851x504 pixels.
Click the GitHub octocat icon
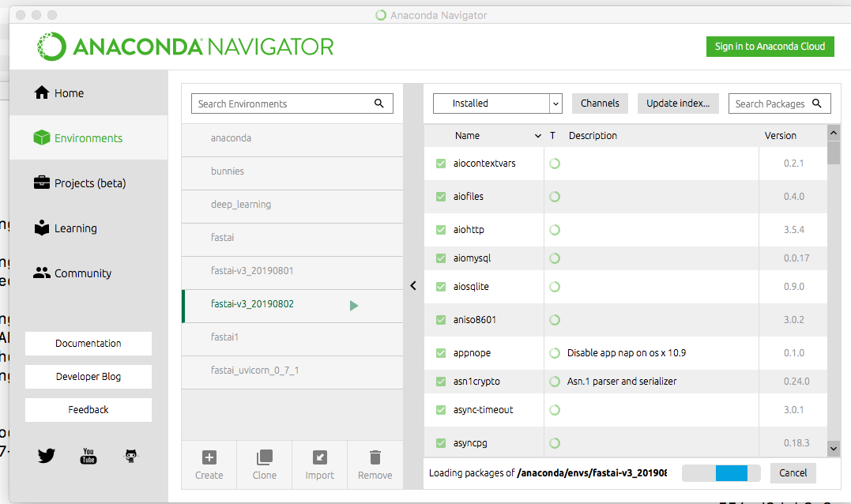(131, 456)
